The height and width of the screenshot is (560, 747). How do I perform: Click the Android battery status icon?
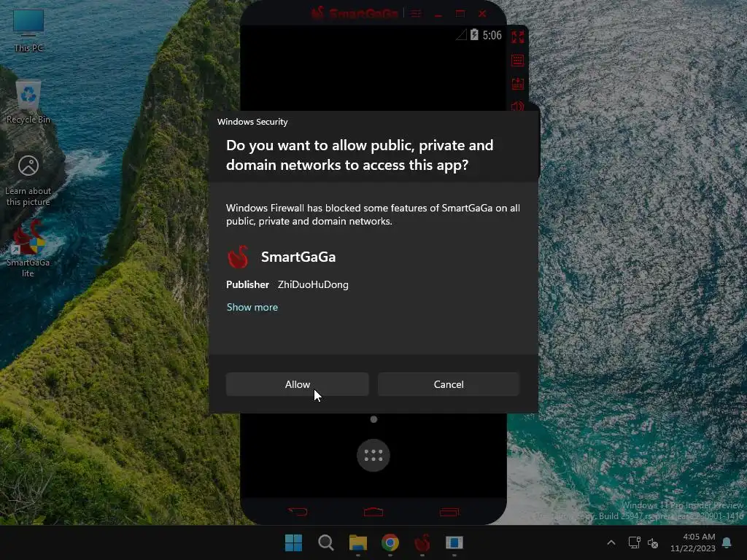(x=474, y=35)
